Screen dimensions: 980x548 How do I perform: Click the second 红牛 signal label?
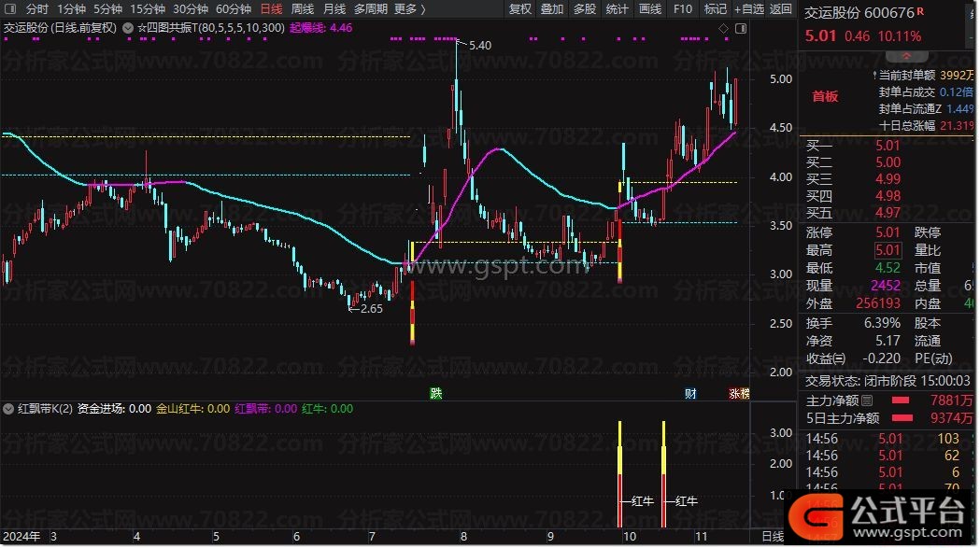click(687, 501)
